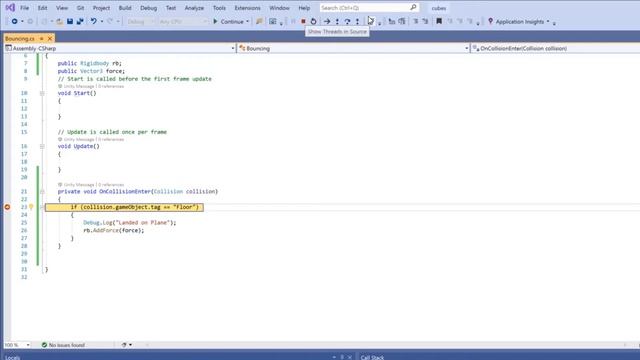This screenshot has width=640, height=360.
Task: Collapse the Start() method outline
Action: click(42, 93)
